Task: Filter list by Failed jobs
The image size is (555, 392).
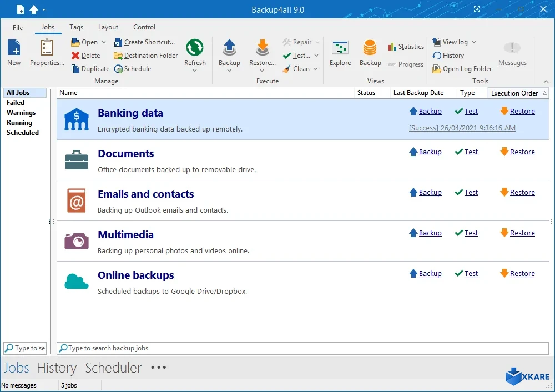Action: 16,103
